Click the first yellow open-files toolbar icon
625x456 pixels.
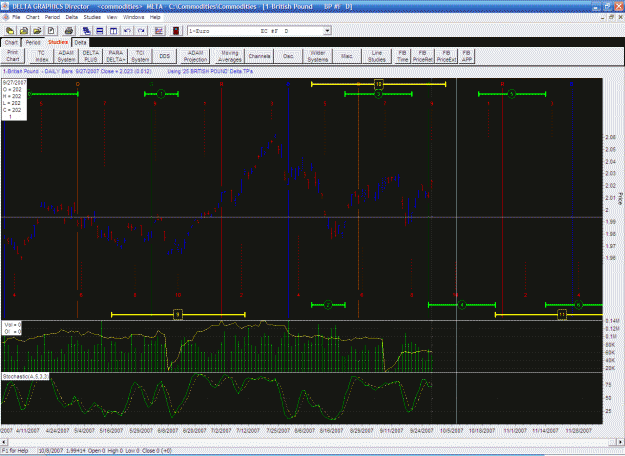click(10, 31)
